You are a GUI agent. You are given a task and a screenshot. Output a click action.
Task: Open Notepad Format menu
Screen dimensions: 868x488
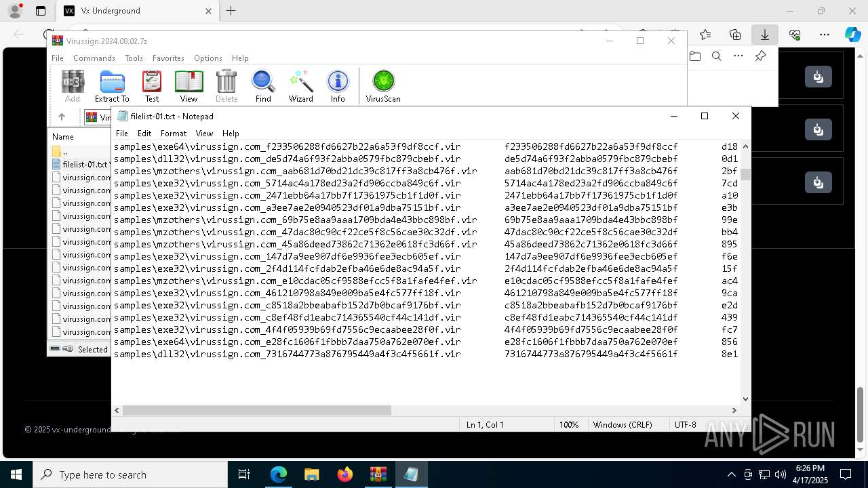click(174, 134)
